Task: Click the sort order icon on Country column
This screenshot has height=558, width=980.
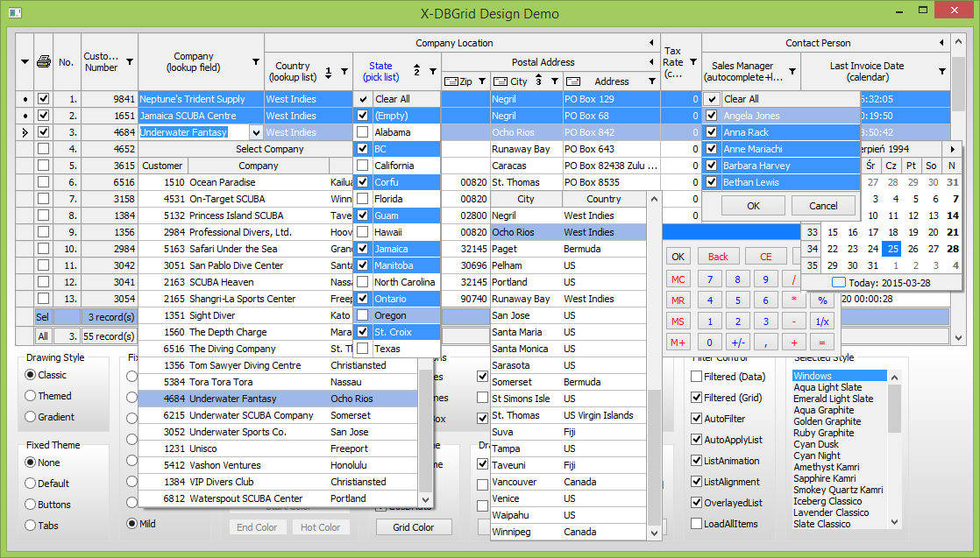Action: coord(328,72)
